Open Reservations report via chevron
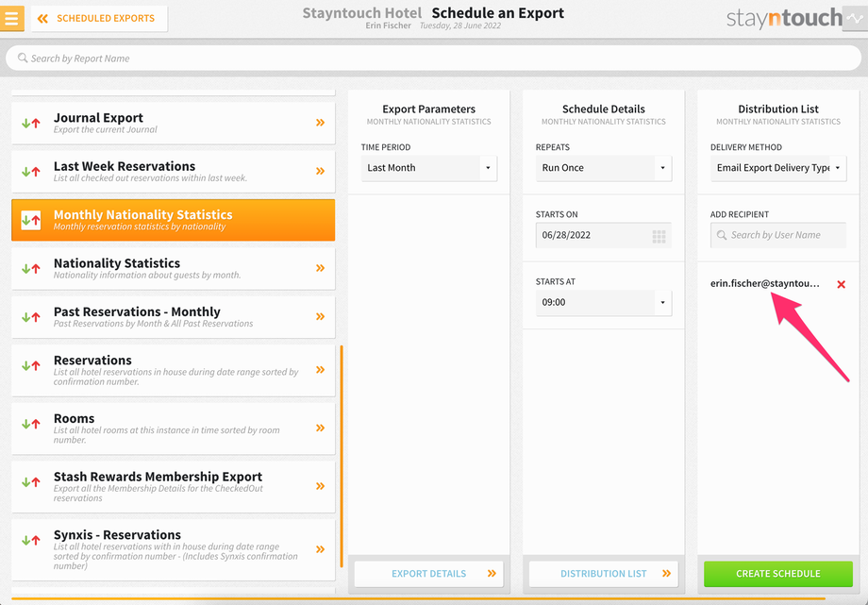This screenshot has height=605, width=868. 320,370
